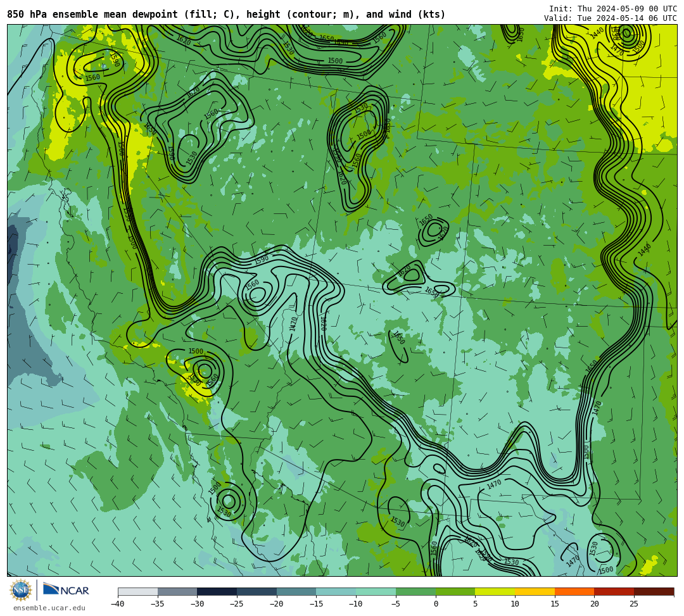684x616 pixels.
Task: Click the 5 colorbar tick label
Action: 476,604
